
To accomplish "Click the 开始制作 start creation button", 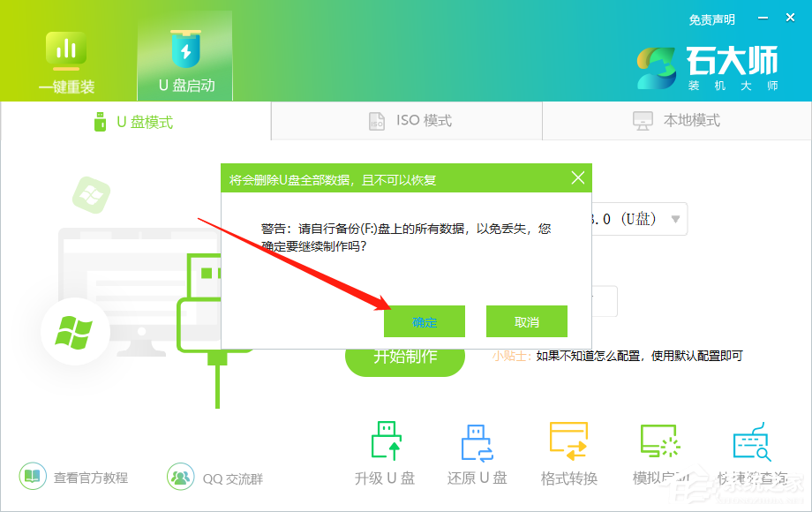I will [404, 360].
